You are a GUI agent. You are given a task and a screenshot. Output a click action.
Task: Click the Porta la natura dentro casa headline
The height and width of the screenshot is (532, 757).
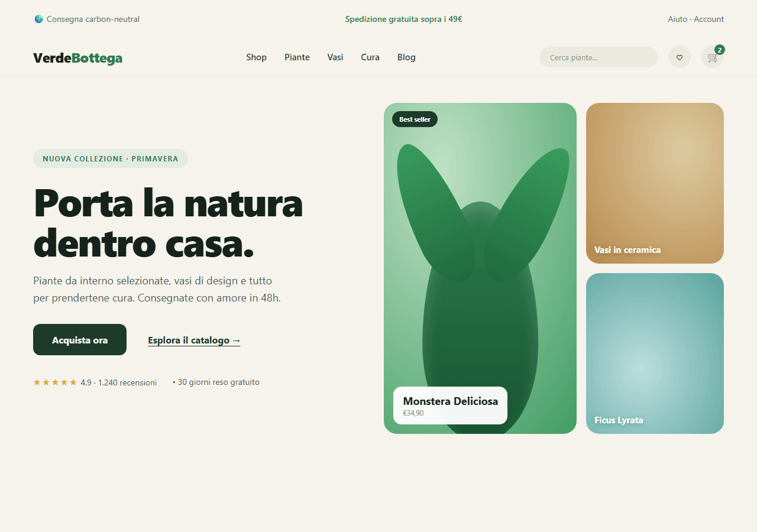168,223
